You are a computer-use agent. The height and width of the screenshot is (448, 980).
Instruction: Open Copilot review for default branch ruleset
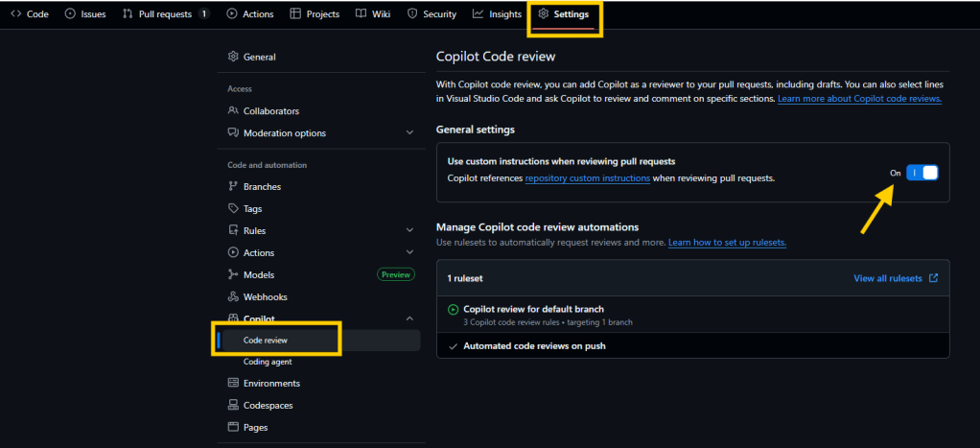[533, 309]
